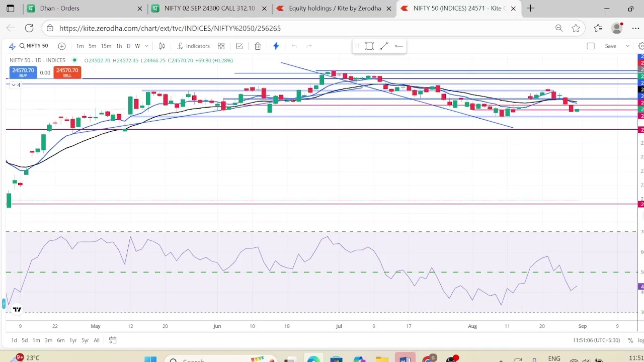Image resolution: width=644 pixels, height=362 pixels.
Task: Open the Indicators dialog
Action: click(x=193, y=46)
